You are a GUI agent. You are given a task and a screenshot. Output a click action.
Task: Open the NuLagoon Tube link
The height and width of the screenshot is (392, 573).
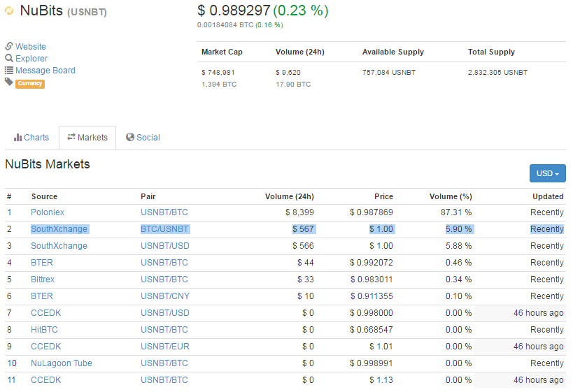62,363
